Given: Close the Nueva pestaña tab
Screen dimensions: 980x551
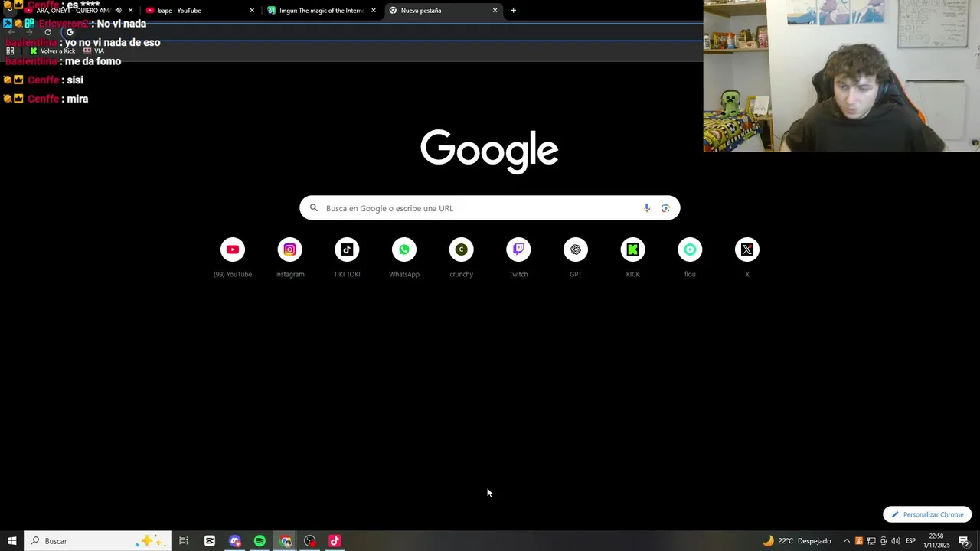Looking at the screenshot, I should [495, 11].
